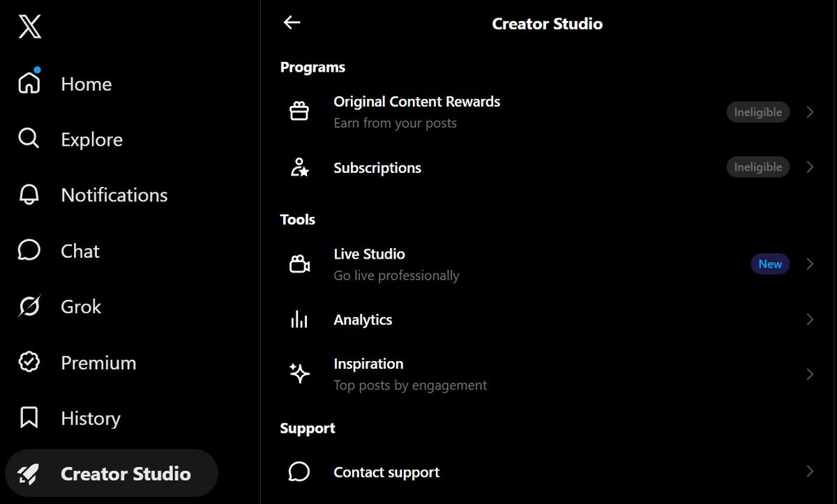Click the Creator Studio rocket icon
This screenshot has height=504, width=837.
(29, 473)
